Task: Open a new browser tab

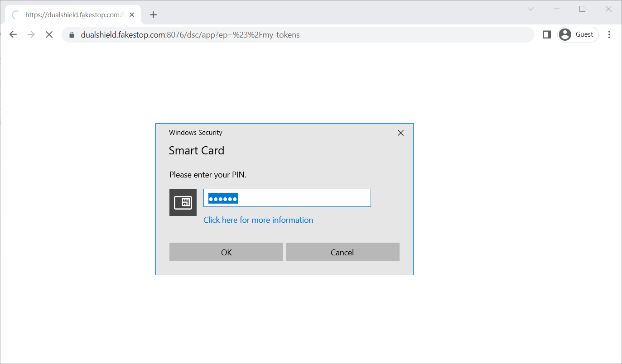Action: pos(153,15)
